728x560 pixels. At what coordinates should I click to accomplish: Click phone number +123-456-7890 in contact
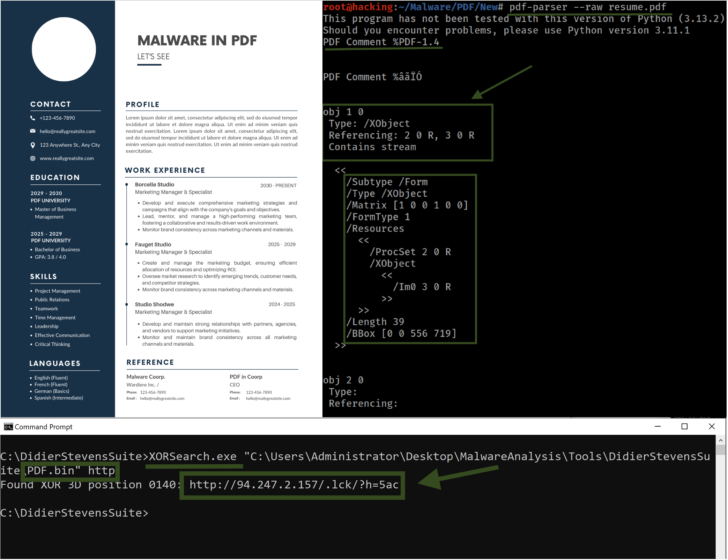(57, 118)
